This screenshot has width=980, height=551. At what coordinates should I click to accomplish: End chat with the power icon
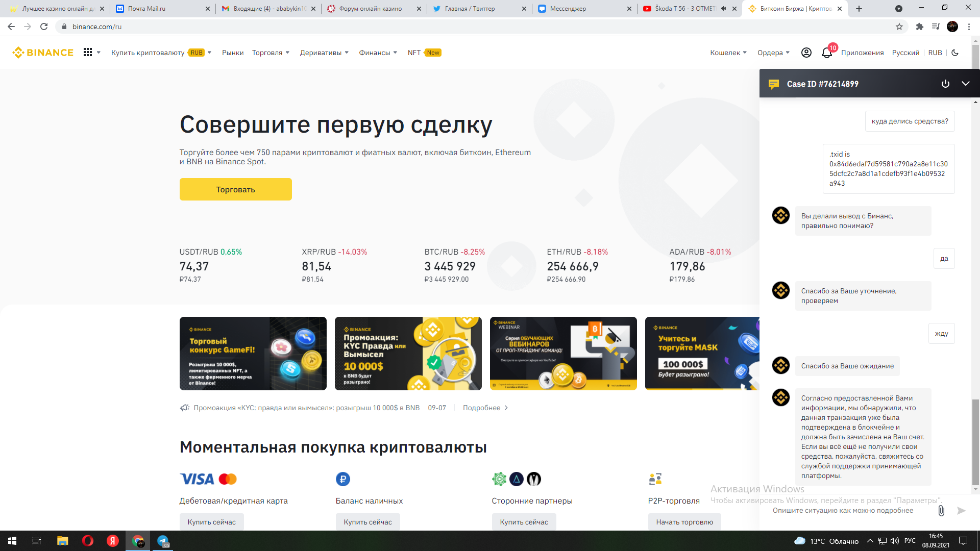[945, 84]
